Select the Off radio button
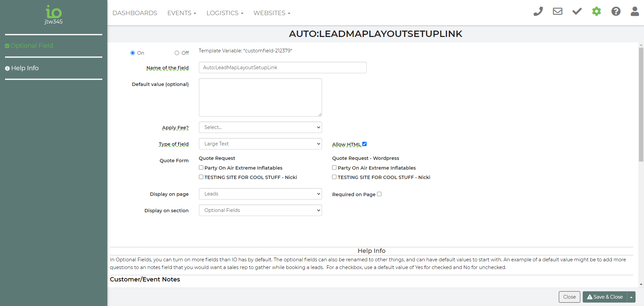The width and height of the screenshot is (644, 306). pyautogui.click(x=177, y=53)
